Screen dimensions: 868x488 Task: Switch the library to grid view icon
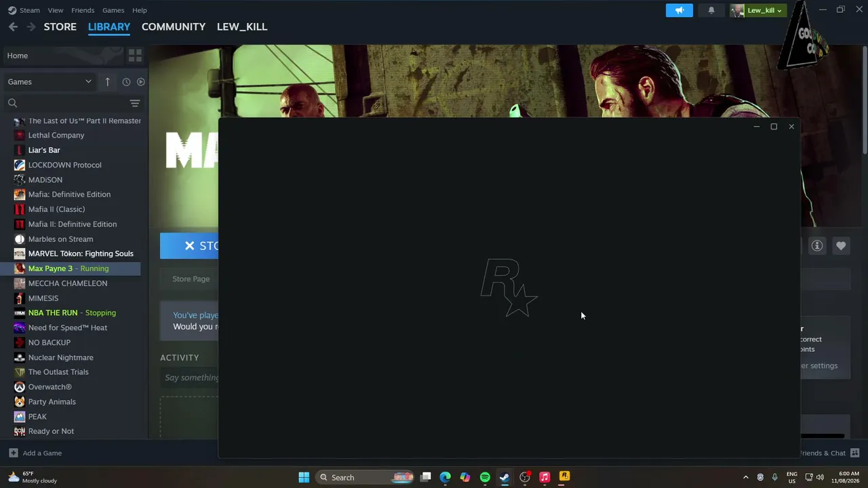135,55
